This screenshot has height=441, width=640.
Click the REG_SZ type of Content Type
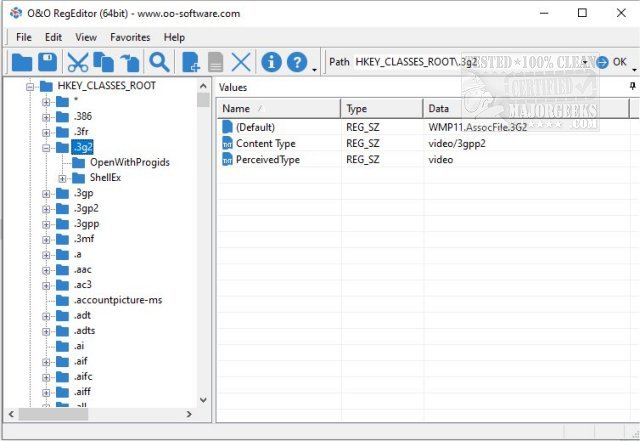[x=362, y=143]
